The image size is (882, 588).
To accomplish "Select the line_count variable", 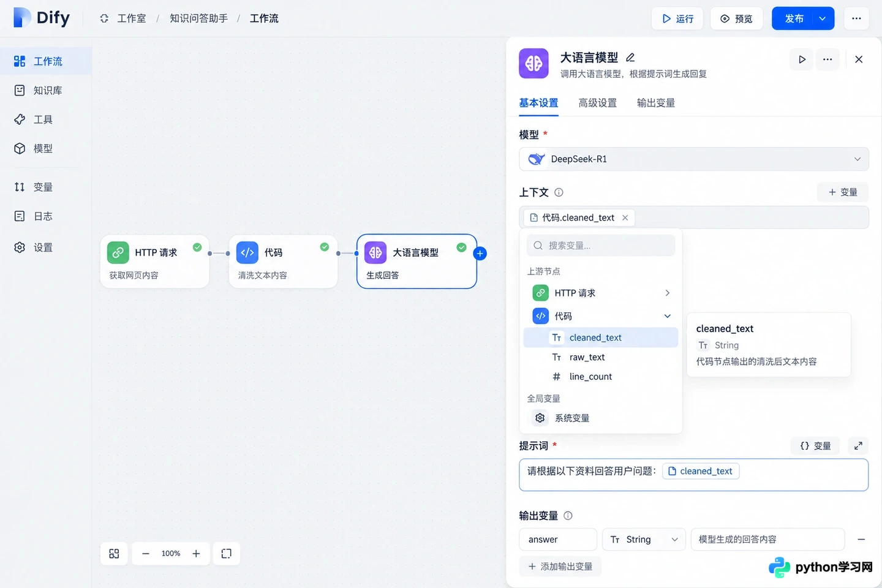I will point(601,377).
